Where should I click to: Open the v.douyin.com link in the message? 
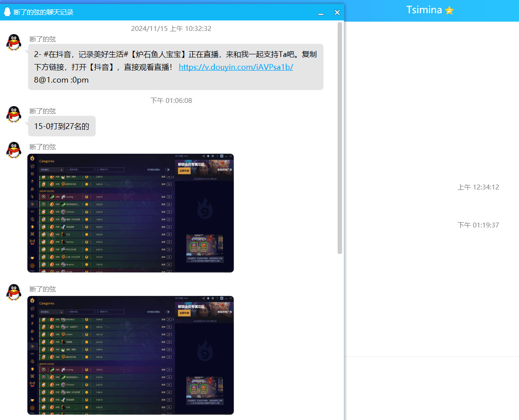[236, 67]
